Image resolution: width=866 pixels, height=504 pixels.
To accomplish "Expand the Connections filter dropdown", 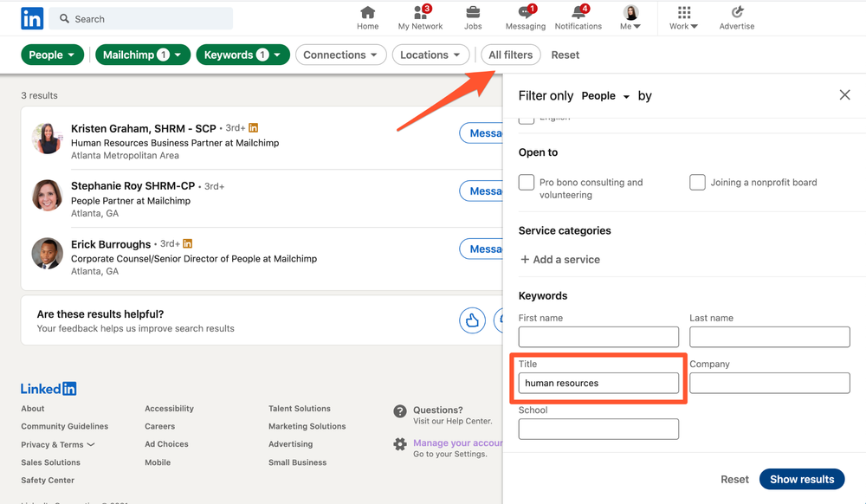I will click(x=340, y=54).
